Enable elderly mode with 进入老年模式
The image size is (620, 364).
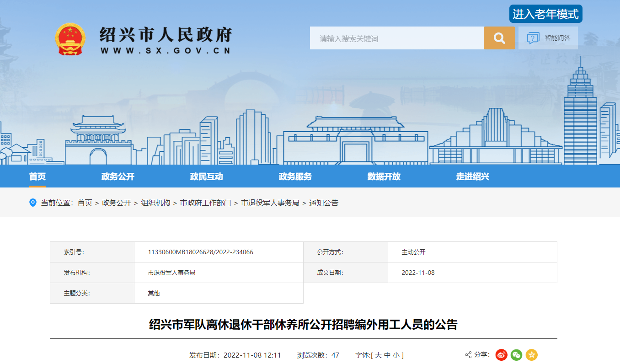click(545, 14)
